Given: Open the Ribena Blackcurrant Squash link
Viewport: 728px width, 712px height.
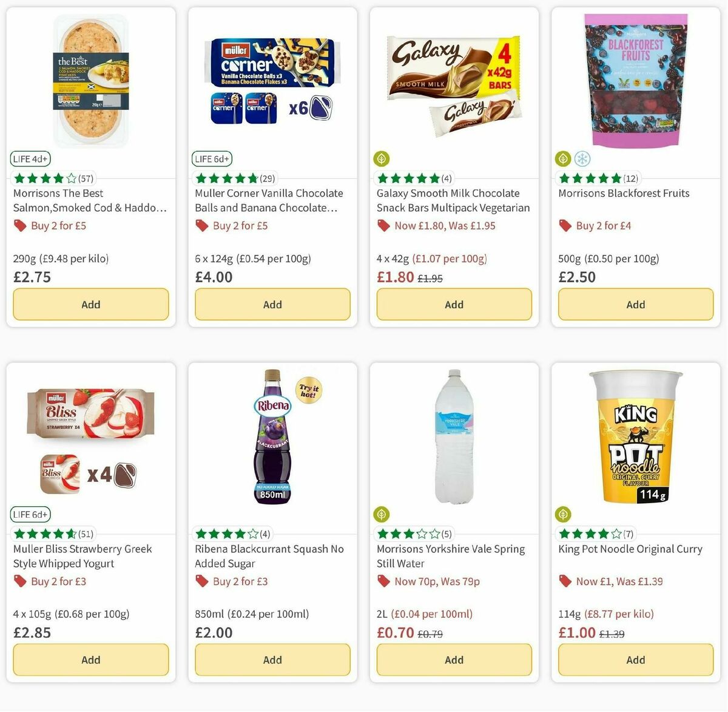Looking at the screenshot, I should [x=268, y=556].
